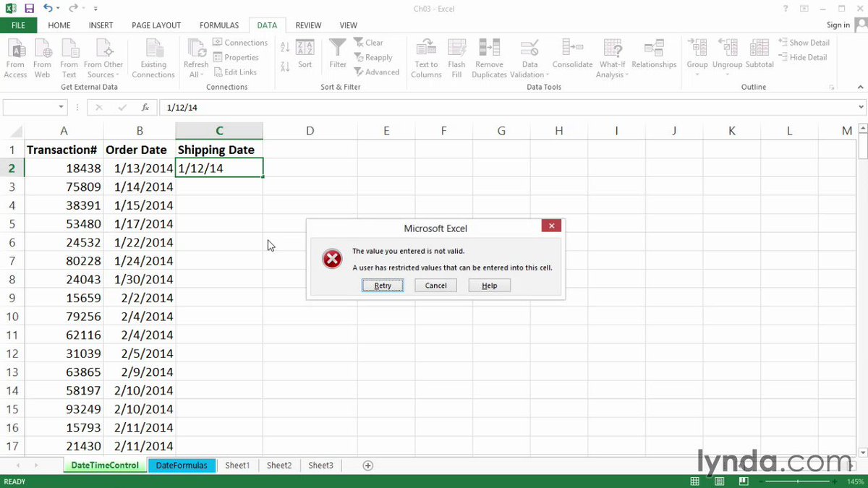The height and width of the screenshot is (488, 868).
Task: Sort descending Z to A icon
Action: 284,65
